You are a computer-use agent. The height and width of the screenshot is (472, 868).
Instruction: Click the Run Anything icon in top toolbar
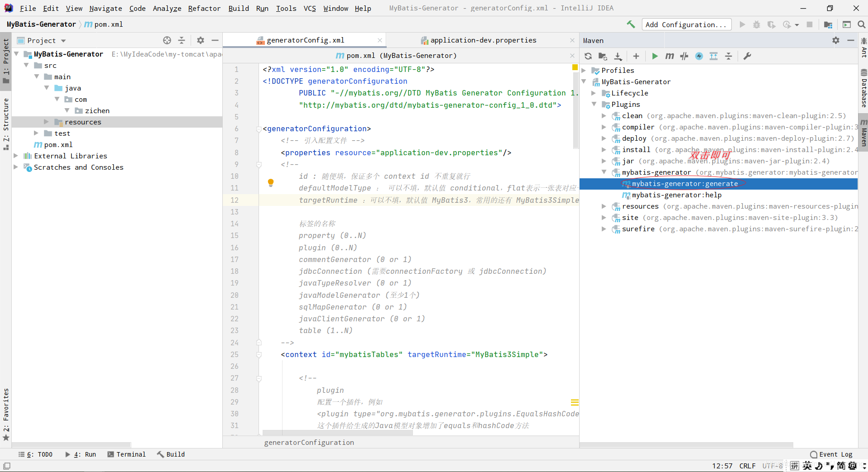847,24
